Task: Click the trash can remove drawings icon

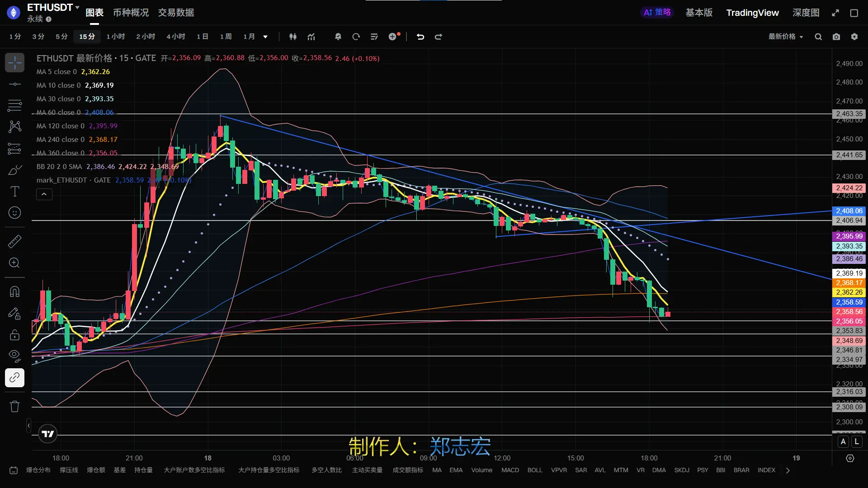Action: pyautogui.click(x=14, y=406)
